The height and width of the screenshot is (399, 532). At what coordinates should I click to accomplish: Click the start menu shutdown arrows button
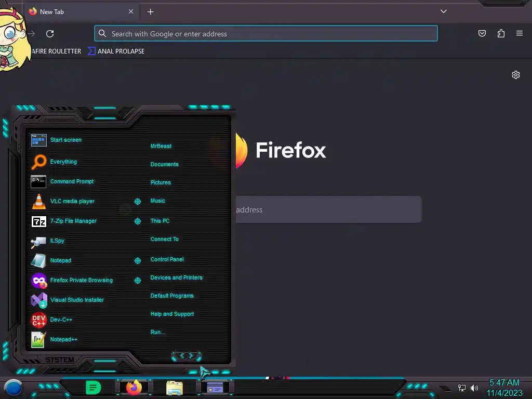point(187,356)
